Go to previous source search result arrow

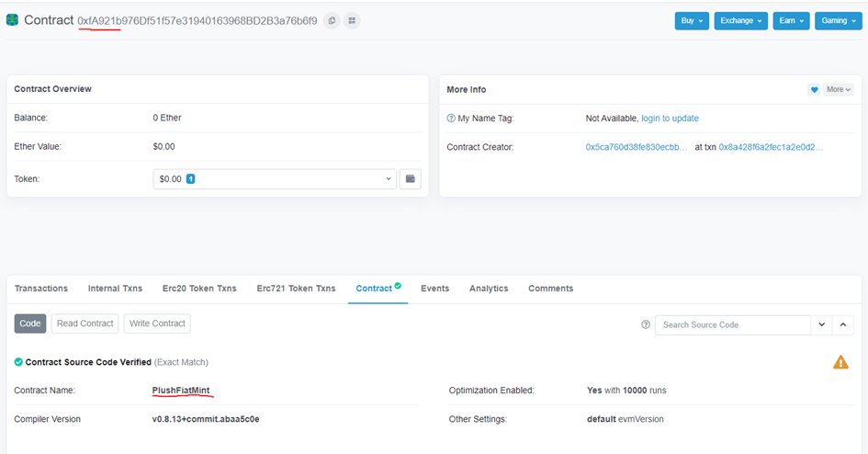click(843, 325)
